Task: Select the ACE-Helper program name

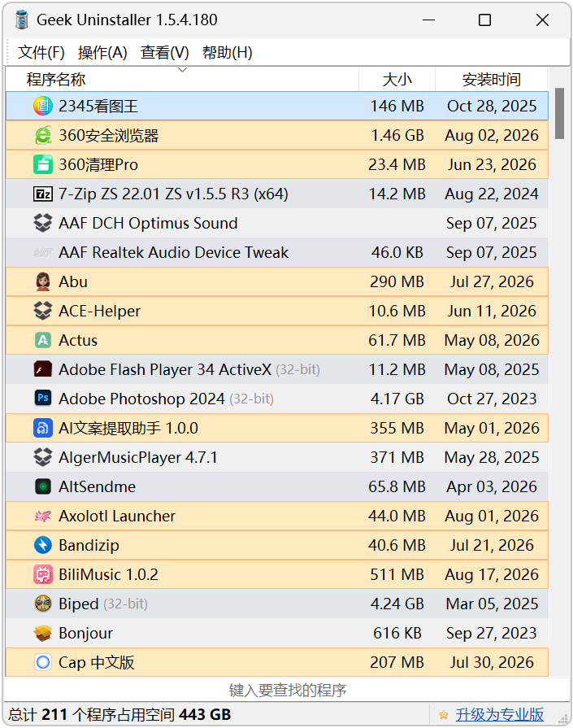Action: coord(99,311)
